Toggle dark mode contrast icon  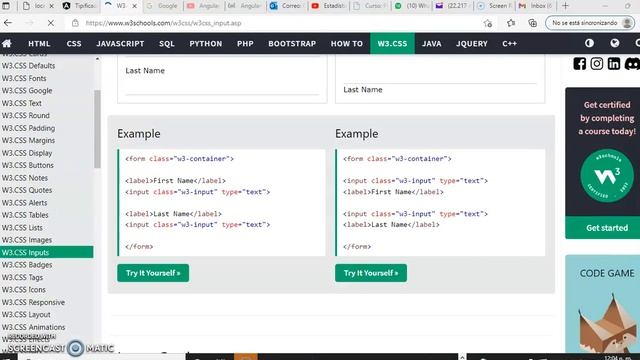(x=589, y=43)
